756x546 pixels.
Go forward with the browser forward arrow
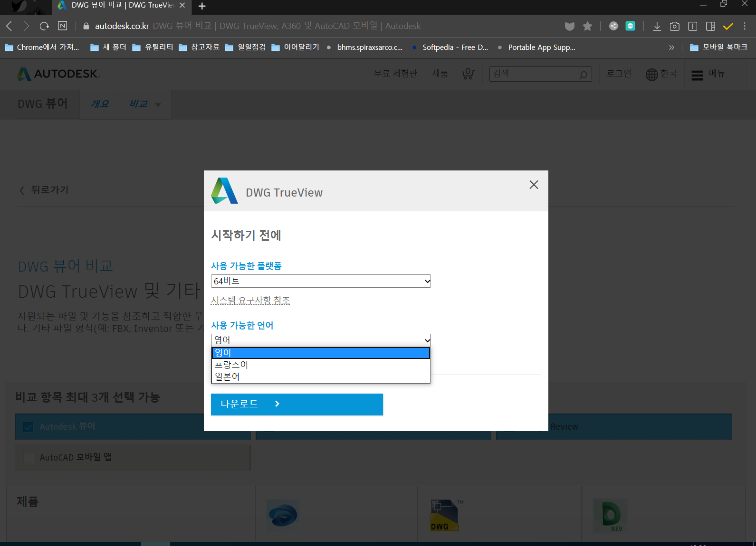tap(26, 26)
